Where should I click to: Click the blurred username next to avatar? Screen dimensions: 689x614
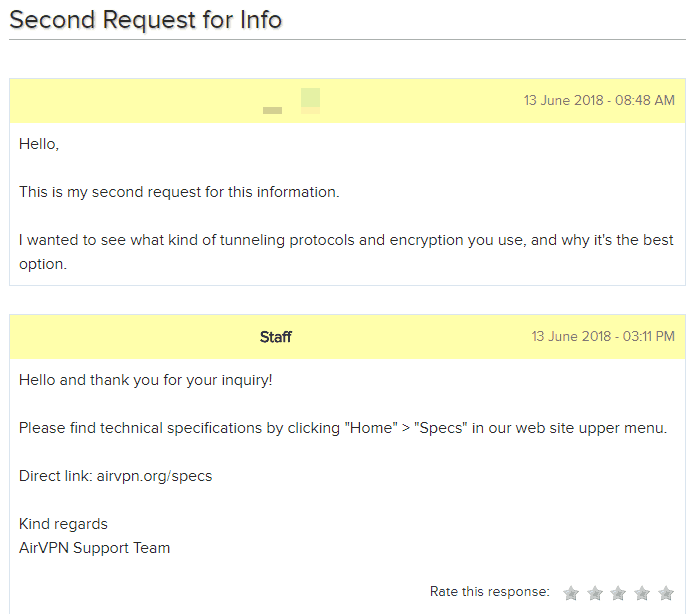pyautogui.click(x=272, y=110)
